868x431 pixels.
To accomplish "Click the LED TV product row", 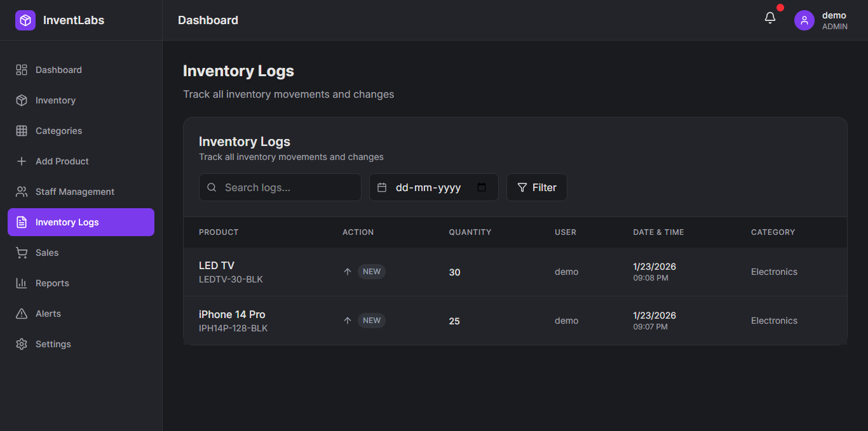I will coord(217,265).
